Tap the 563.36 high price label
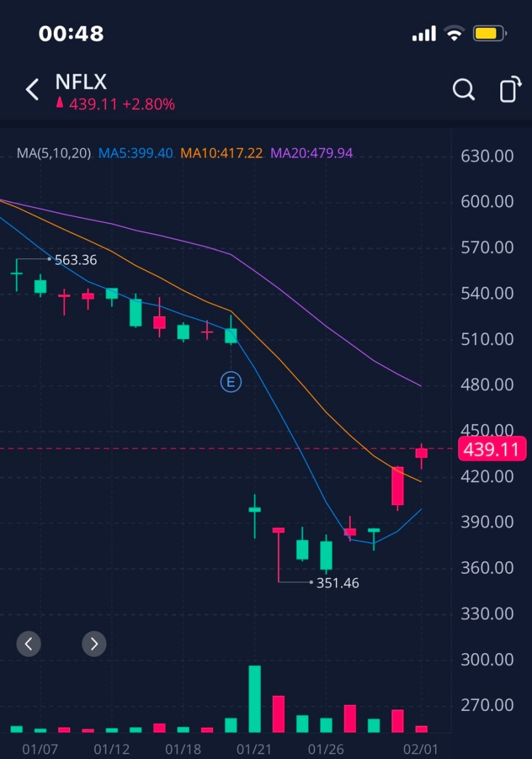Image resolution: width=532 pixels, height=759 pixels. [x=76, y=260]
